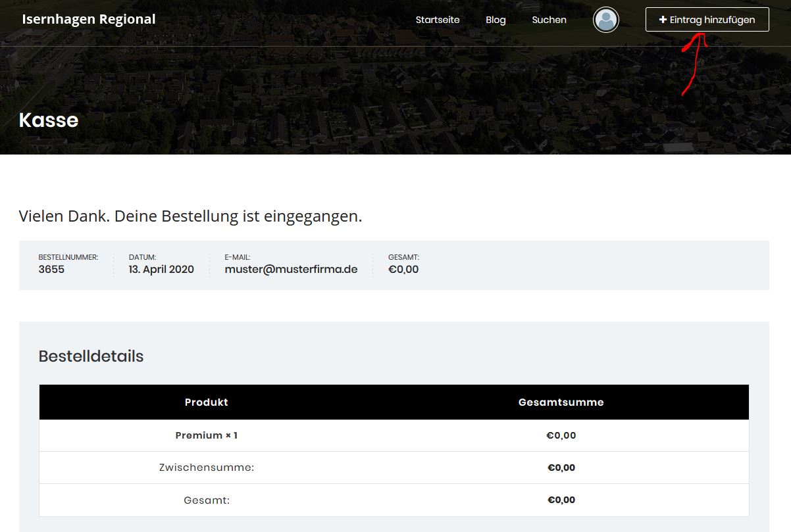
Task: Select the Zwischensumme label
Action: pyautogui.click(x=207, y=468)
